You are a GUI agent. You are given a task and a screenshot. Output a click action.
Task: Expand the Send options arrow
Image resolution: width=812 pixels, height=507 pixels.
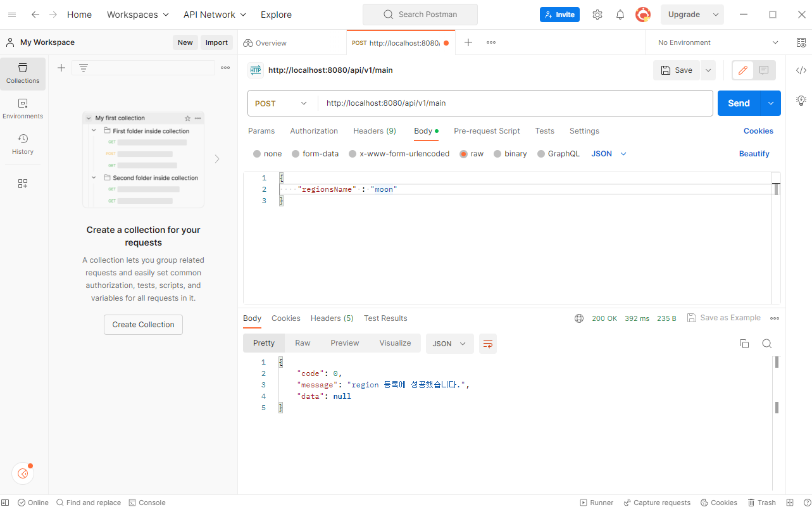tap(771, 103)
